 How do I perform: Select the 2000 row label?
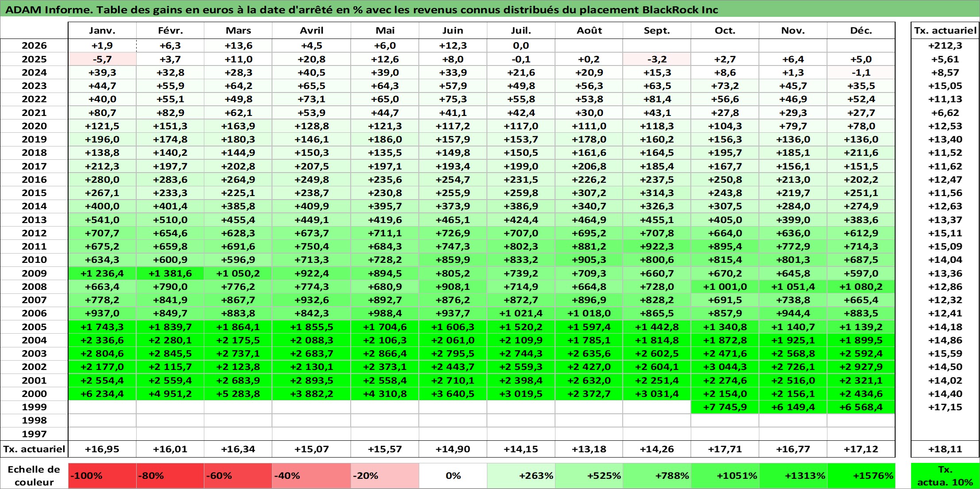click(34, 394)
